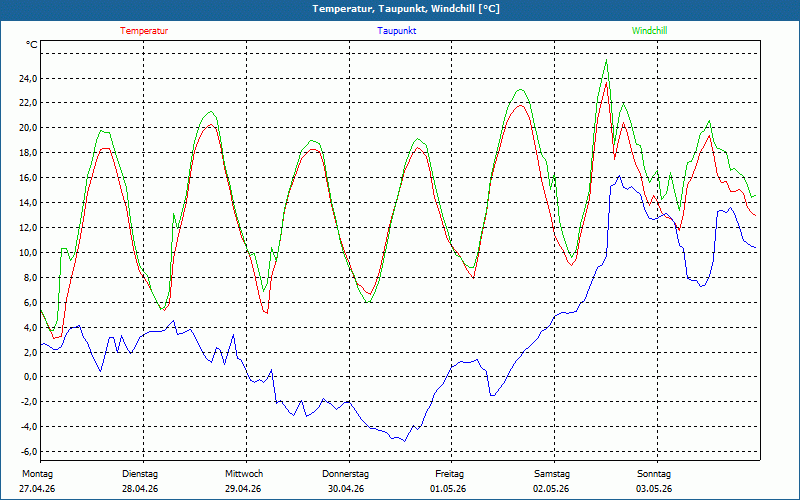
Task: Click the -6,0 y-axis value
Action: pyautogui.click(x=28, y=452)
